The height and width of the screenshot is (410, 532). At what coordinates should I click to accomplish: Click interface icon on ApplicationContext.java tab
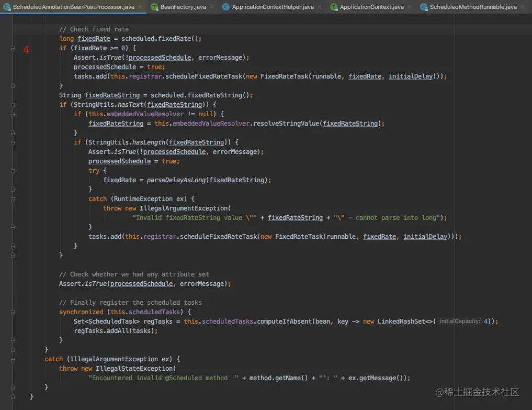(334, 7)
